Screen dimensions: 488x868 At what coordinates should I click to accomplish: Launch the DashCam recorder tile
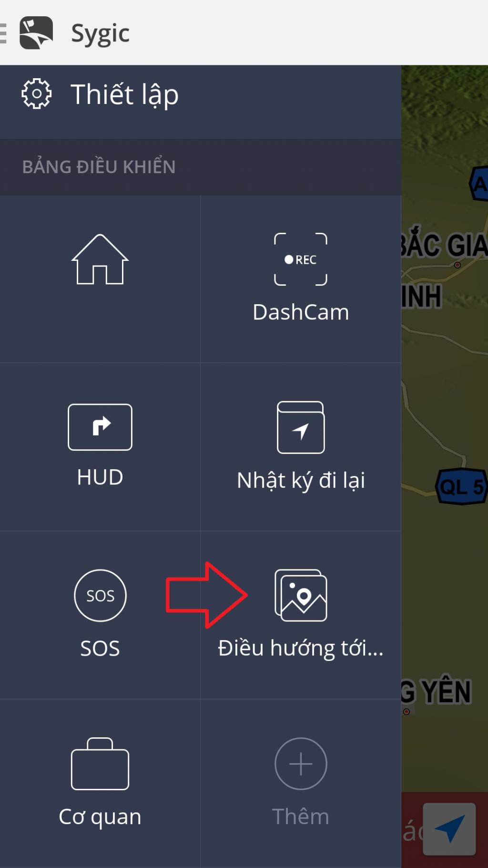coord(301,279)
